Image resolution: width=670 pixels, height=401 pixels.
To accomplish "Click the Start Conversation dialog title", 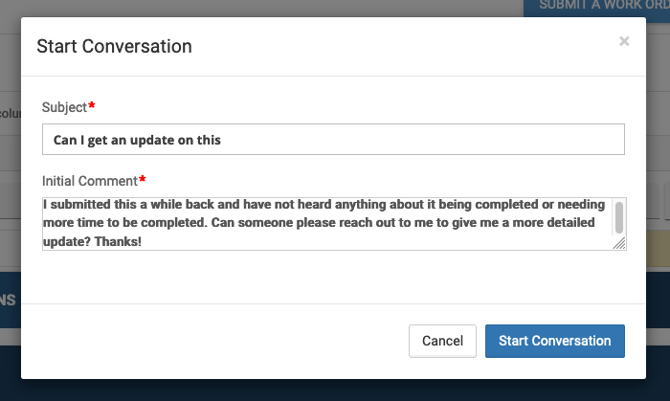I will [114, 46].
